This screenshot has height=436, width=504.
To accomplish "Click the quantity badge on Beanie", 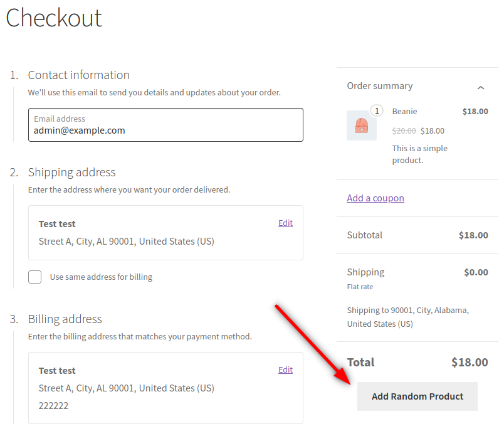I will tap(376, 111).
